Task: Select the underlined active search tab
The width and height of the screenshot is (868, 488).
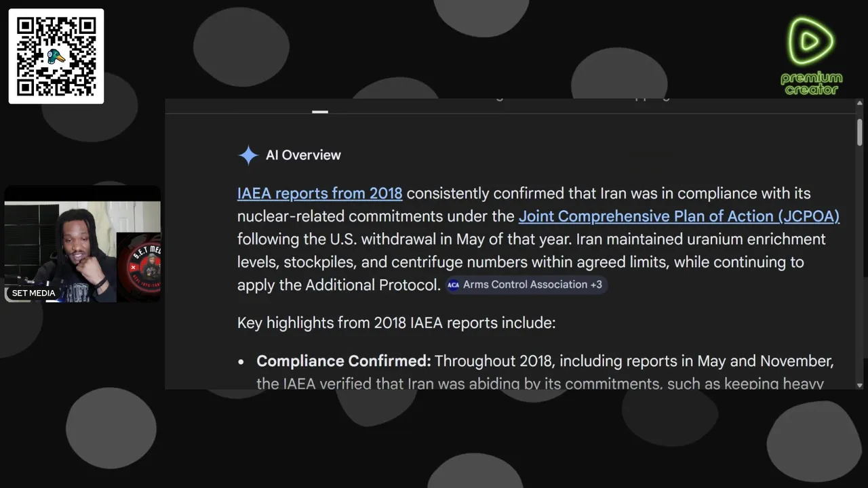Action: (x=320, y=111)
